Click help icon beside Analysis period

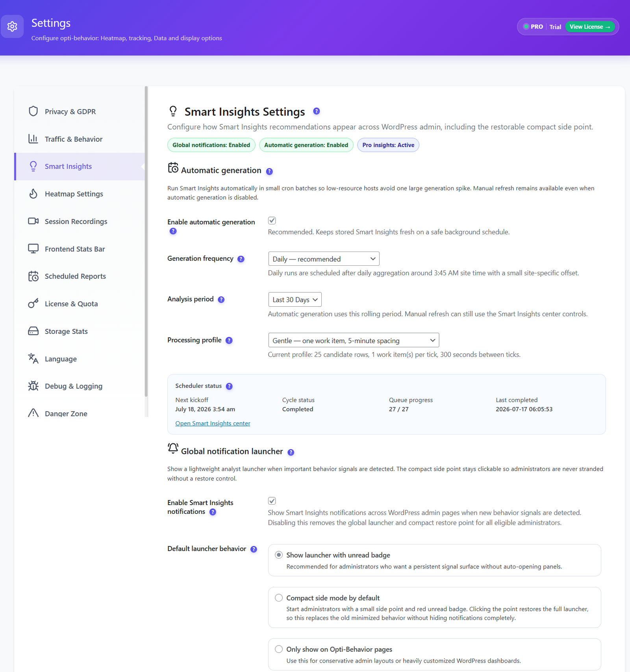pyautogui.click(x=221, y=300)
